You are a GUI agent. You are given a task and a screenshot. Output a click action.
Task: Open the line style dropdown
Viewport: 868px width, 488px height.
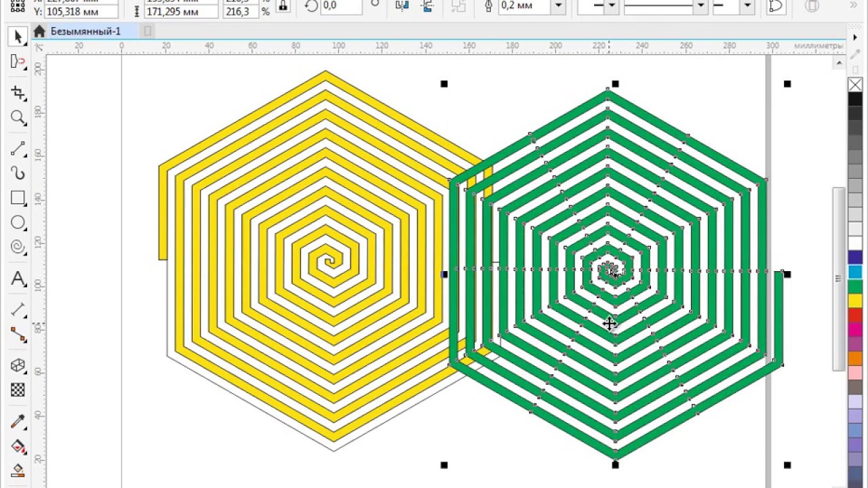[701, 6]
